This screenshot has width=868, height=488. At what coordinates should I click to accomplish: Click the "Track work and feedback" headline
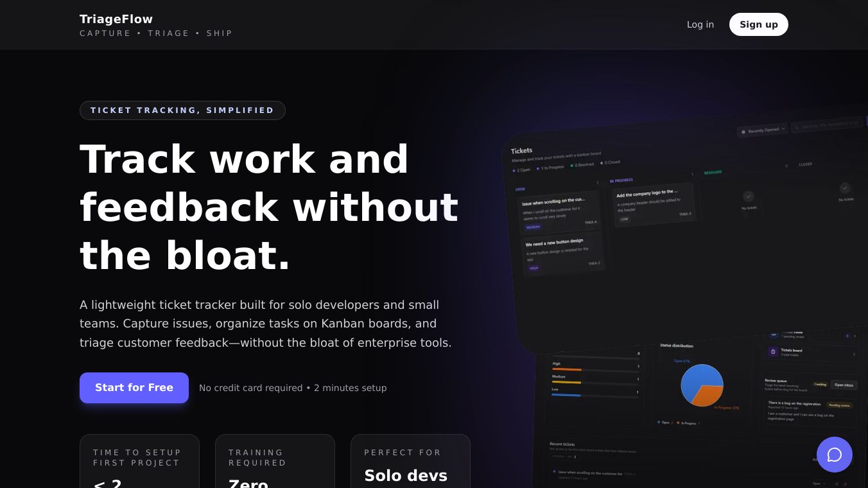coord(269,207)
